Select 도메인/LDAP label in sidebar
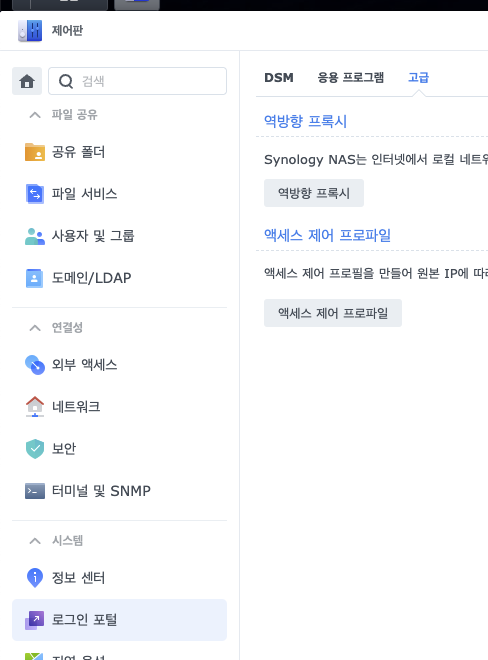Viewport: 488px width, 660px height. pyautogui.click(x=91, y=278)
